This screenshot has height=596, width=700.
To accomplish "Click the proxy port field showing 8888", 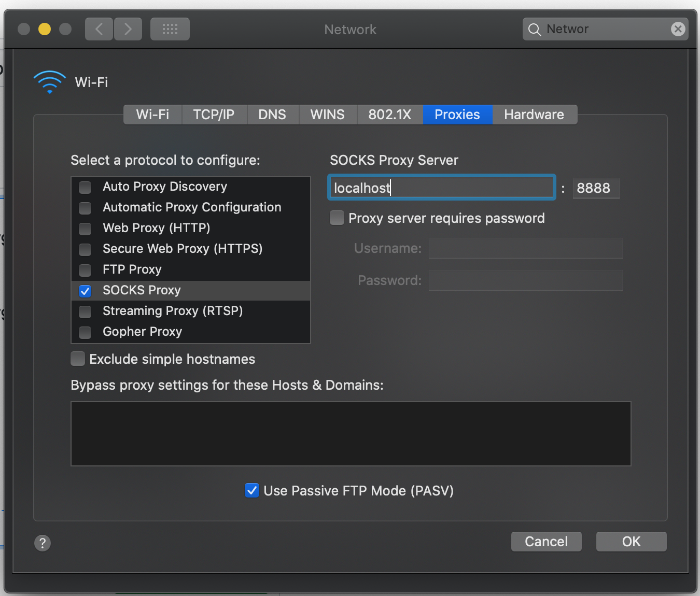I will click(596, 188).
